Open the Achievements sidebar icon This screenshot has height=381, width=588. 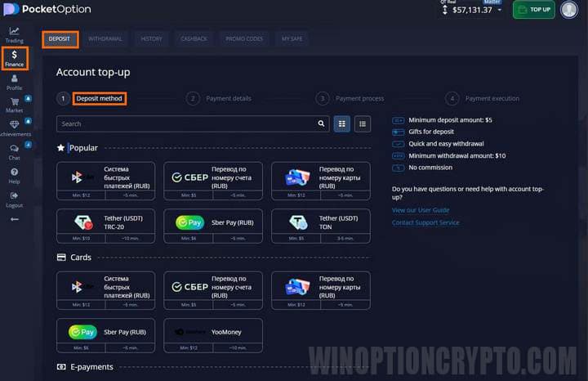14,128
